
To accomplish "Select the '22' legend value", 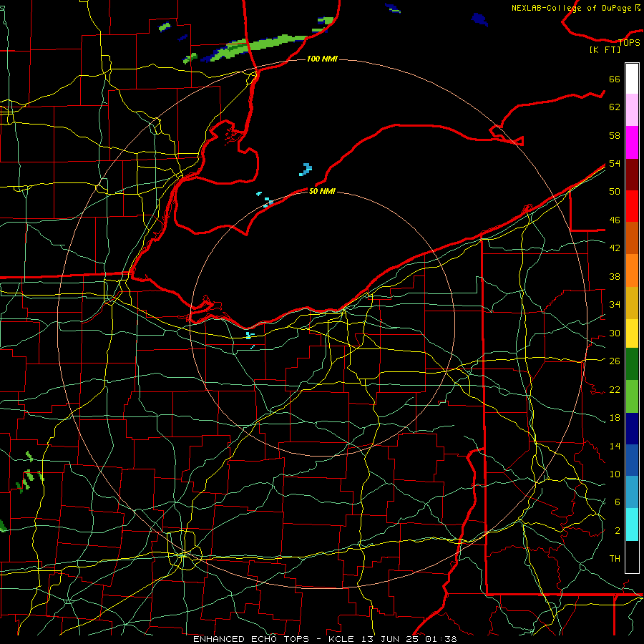I will (x=615, y=389).
